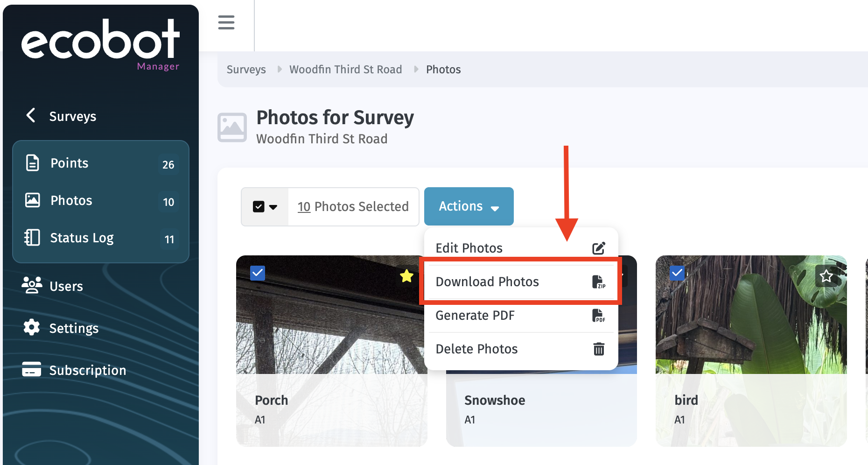Unfavorite the Porch photo yellow star
Viewport: 868px width, 465px height.
point(406,276)
